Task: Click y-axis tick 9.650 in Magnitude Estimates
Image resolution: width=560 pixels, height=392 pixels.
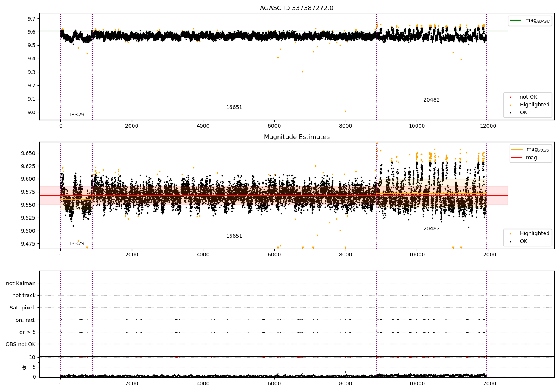Action: (x=29, y=153)
